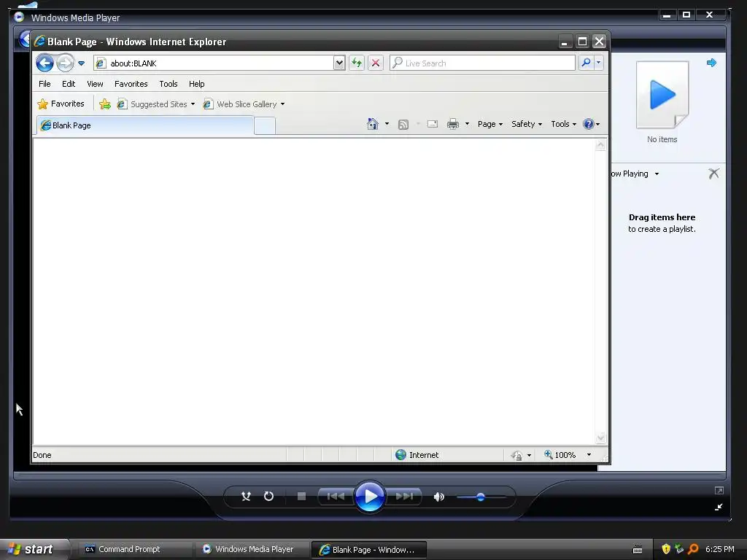Switch to compact mode icon

click(719, 507)
